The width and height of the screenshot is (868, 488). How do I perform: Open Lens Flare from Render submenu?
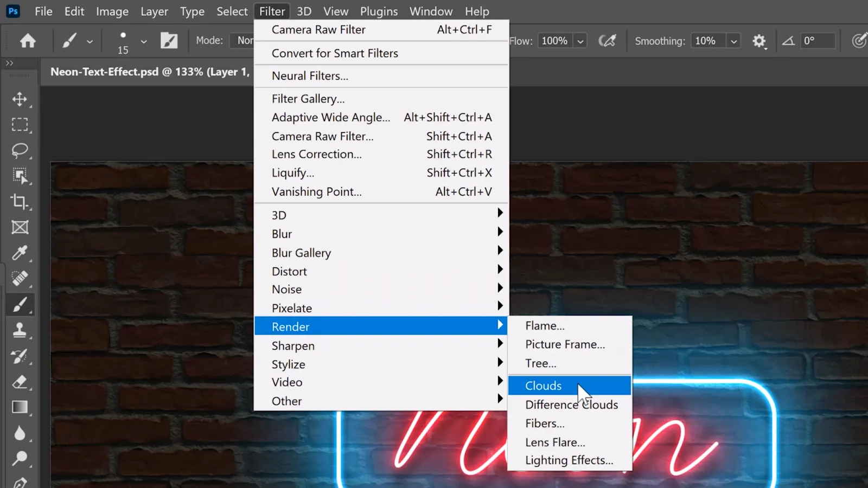pyautogui.click(x=555, y=442)
